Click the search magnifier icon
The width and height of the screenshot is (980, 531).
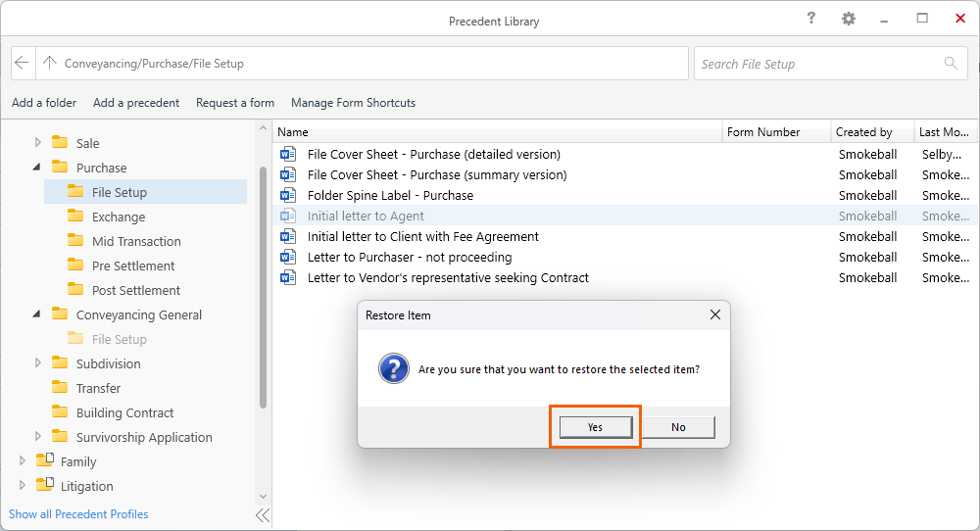coord(950,64)
